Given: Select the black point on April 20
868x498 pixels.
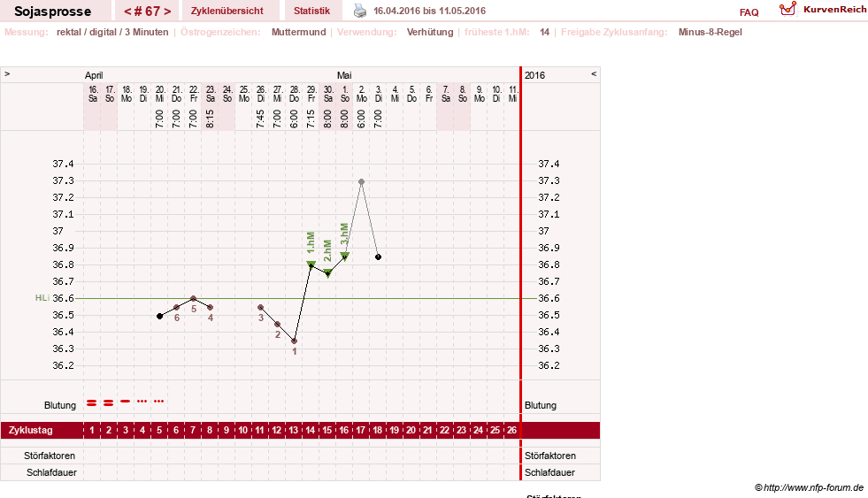Looking at the screenshot, I should 160,316.
